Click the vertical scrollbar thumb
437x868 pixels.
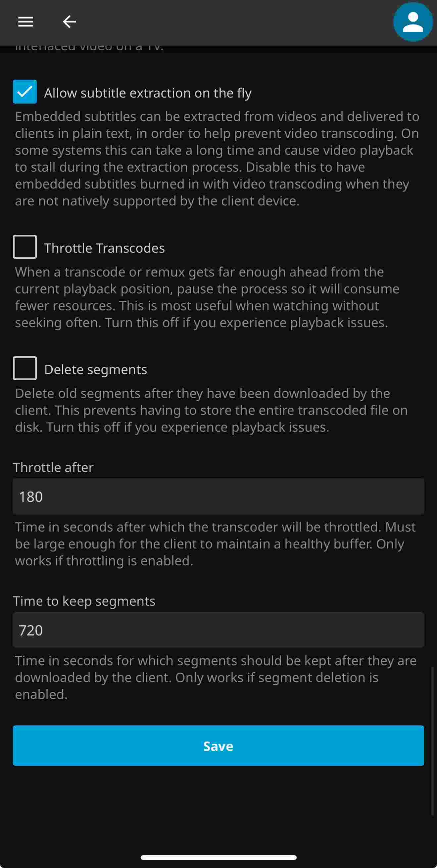pyautogui.click(x=432, y=741)
